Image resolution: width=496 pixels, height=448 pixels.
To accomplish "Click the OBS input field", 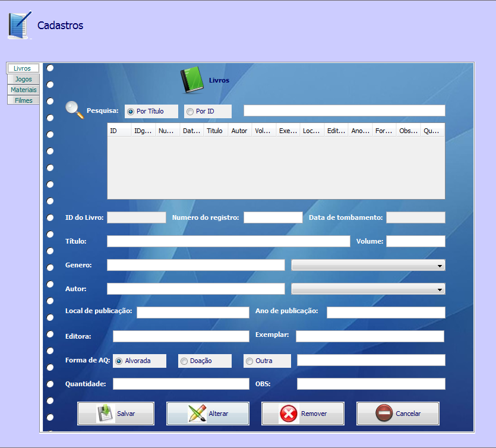I will click(371, 384).
